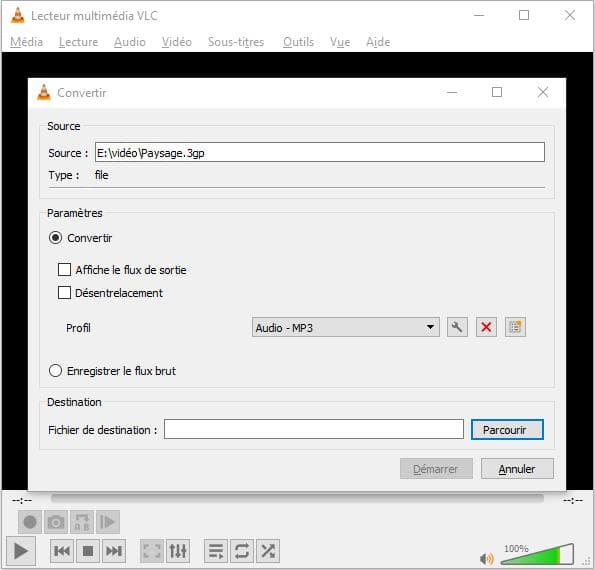Click VLC cone icon in main title bar
Image resolution: width=595 pixels, height=570 pixels.
point(17,16)
